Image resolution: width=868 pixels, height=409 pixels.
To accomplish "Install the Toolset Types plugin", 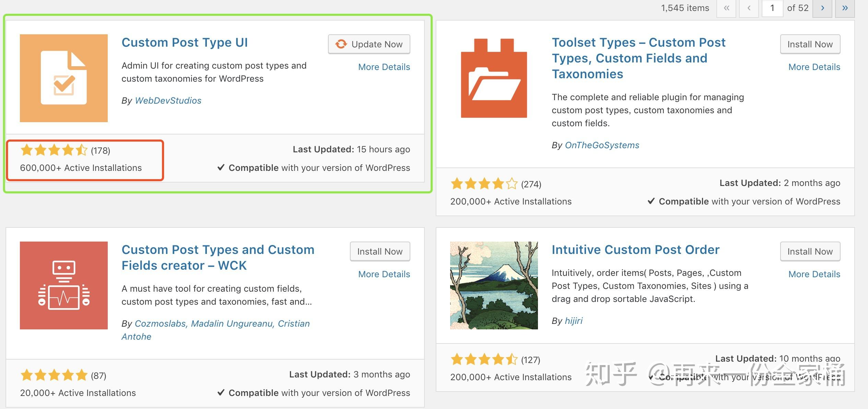I will 810,44.
